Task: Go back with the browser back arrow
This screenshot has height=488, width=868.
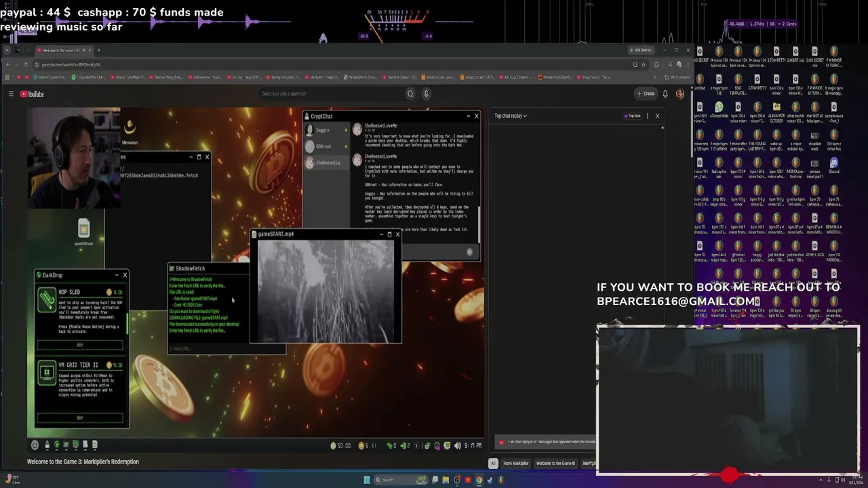Action: pyautogui.click(x=7, y=64)
